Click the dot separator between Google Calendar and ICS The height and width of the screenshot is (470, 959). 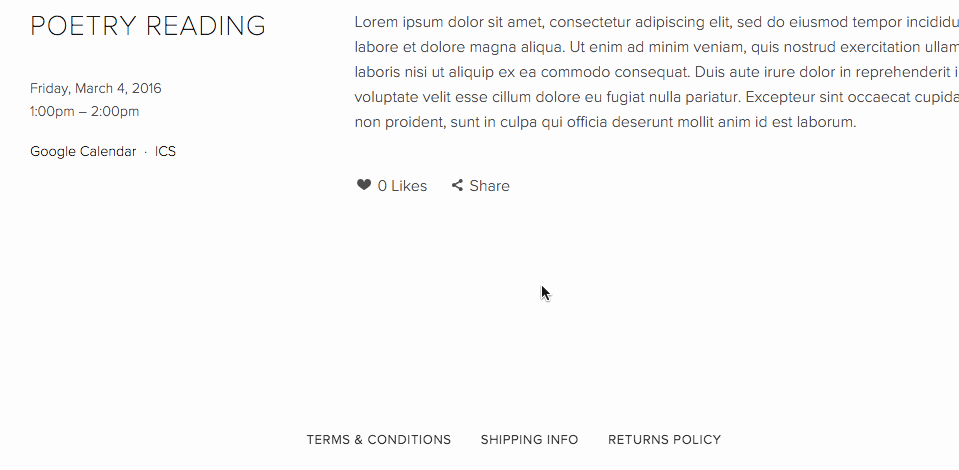pyautogui.click(x=146, y=152)
